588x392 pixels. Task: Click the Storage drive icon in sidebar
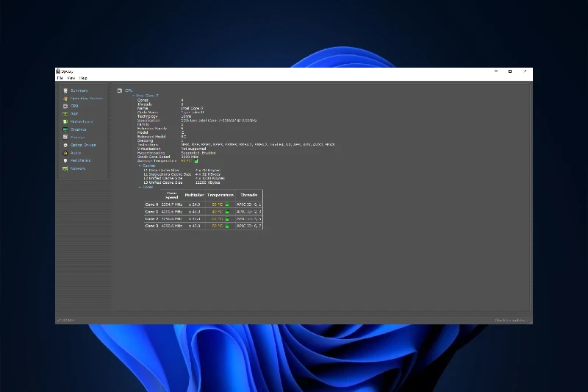click(65, 138)
